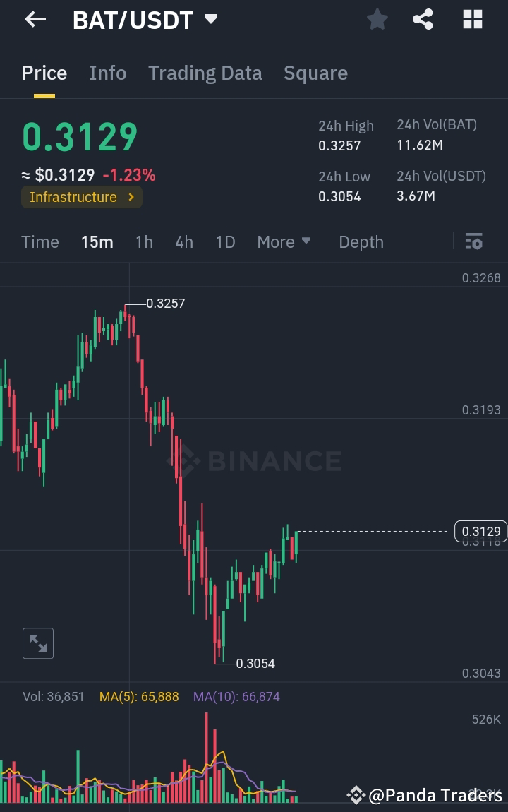The width and height of the screenshot is (508, 812).
Task: Enable the 4h candle interval
Action: 183,241
